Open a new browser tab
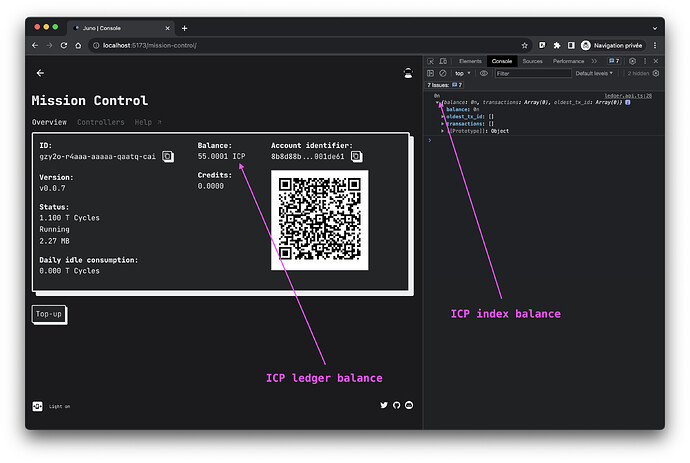Viewport: 690px width, 463px height. coord(184,28)
